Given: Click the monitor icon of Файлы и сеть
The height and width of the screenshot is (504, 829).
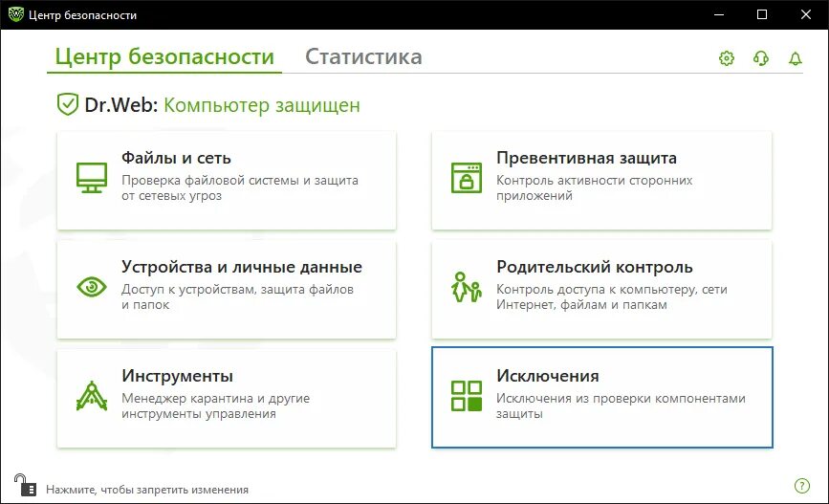Looking at the screenshot, I should coord(92,178).
